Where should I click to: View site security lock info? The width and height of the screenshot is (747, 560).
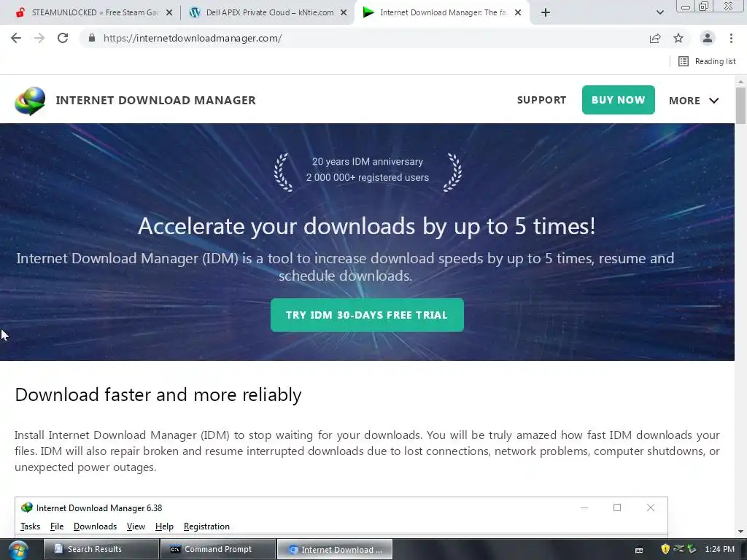[x=91, y=38]
